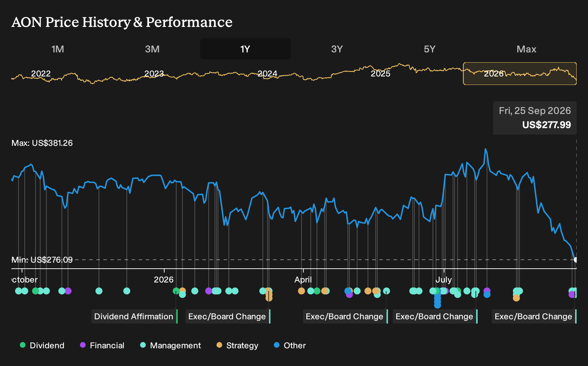
Task: Click blue Other dot between April and July
Action: click(348, 291)
